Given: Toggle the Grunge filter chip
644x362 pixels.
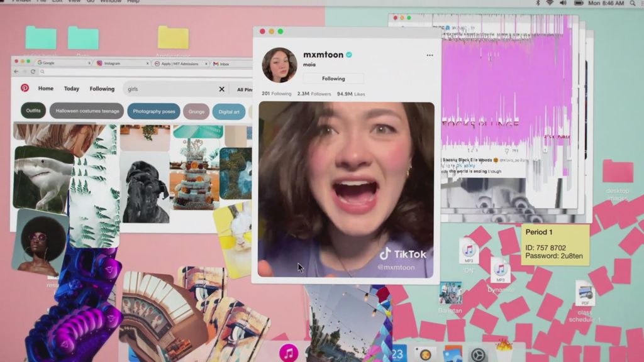Looking at the screenshot, I should pyautogui.click(x=196, y=112).
